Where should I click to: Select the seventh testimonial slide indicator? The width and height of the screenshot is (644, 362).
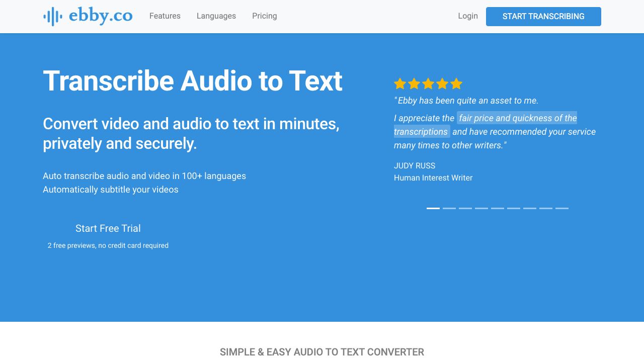pos(530,208)
